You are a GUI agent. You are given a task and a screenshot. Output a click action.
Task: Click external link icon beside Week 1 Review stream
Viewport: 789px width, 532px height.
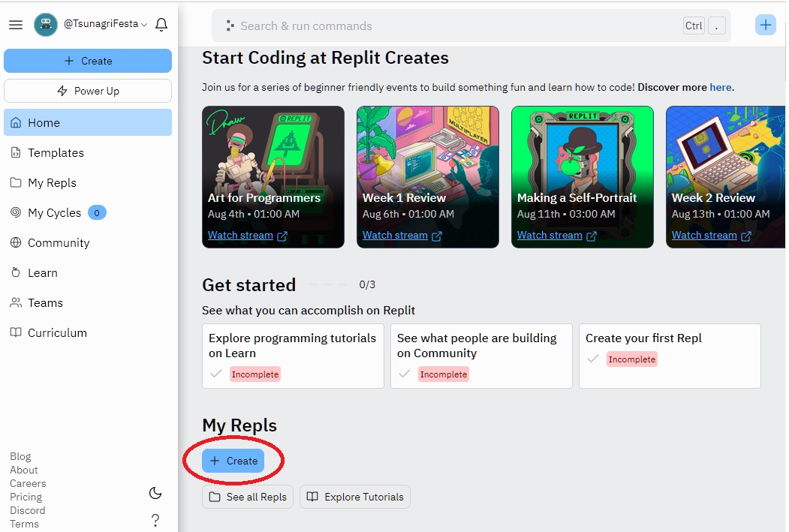point(437,236)
